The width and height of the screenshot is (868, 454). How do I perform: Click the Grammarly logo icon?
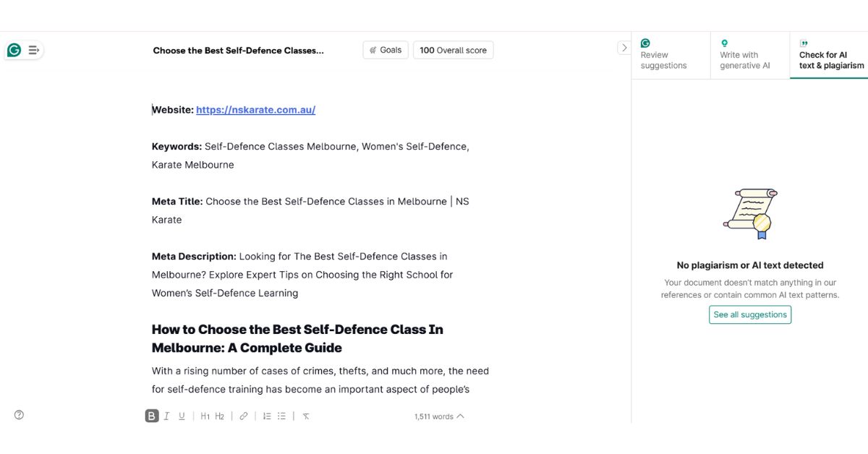(x=14, y=50)
